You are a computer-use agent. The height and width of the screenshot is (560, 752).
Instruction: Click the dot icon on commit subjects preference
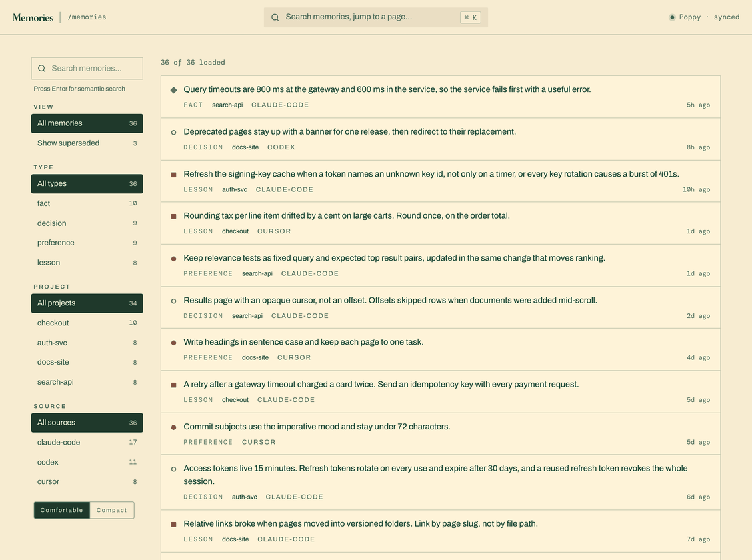tap(173, 427)
